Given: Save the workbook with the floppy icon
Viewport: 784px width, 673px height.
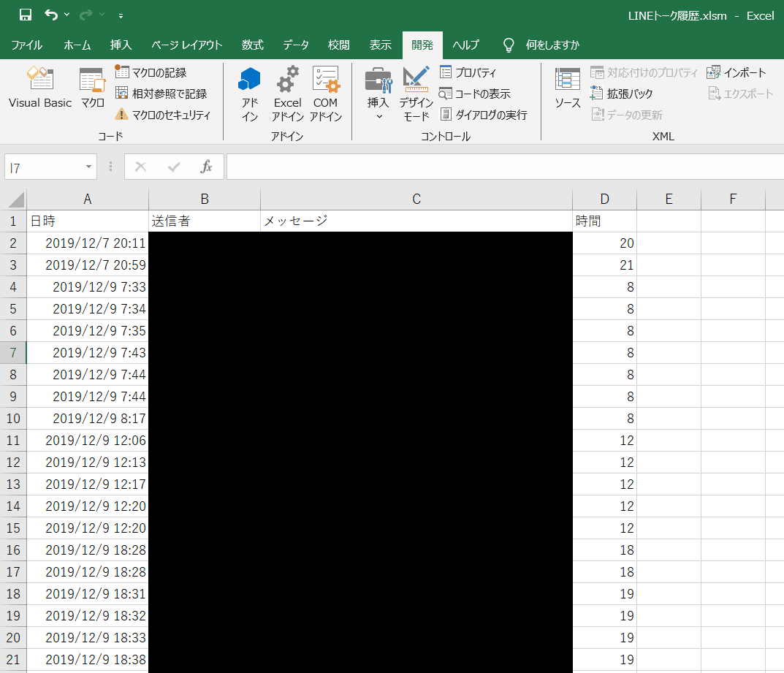Looking at the screenshot, I should [25, 15].
